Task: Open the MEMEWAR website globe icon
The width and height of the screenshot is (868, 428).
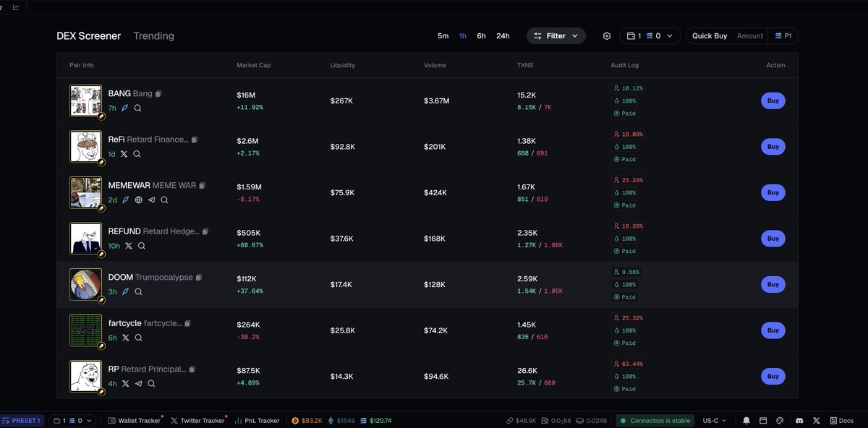Action: pyautogui.click(x=138, y=200)
